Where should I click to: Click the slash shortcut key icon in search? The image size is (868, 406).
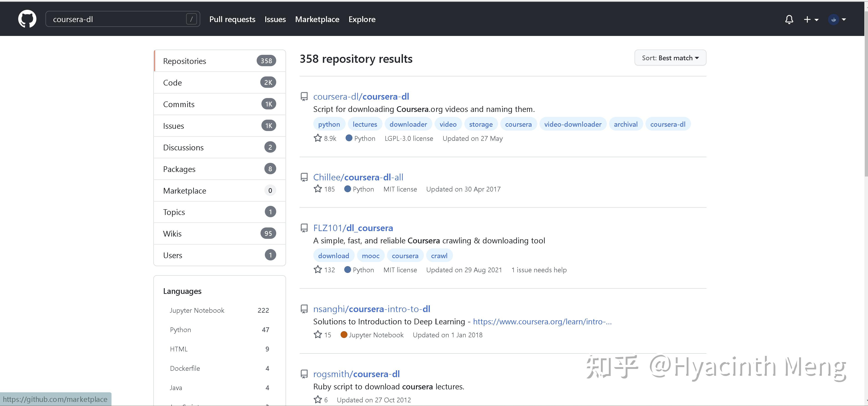[x=191, y=19]
